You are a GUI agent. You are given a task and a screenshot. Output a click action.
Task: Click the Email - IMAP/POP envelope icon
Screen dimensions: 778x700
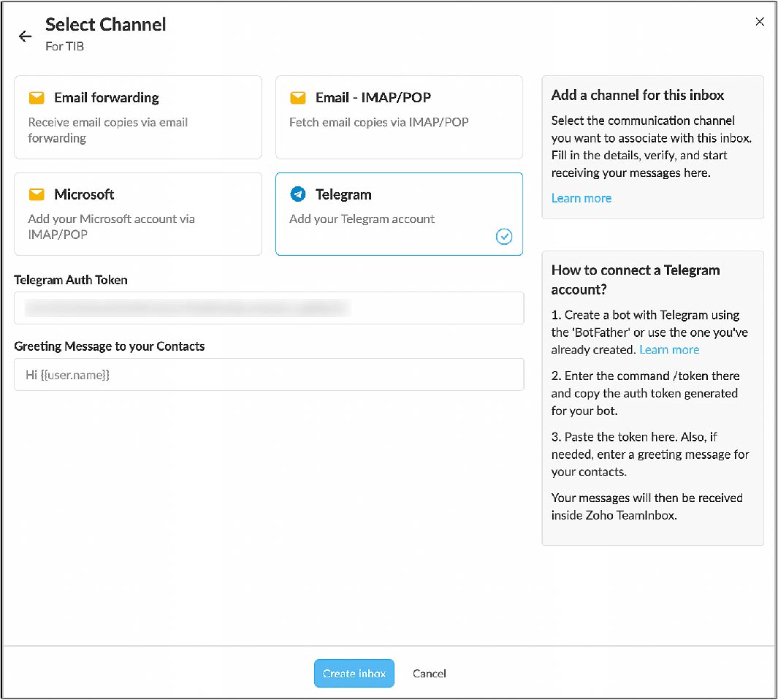tap(298, 98)
